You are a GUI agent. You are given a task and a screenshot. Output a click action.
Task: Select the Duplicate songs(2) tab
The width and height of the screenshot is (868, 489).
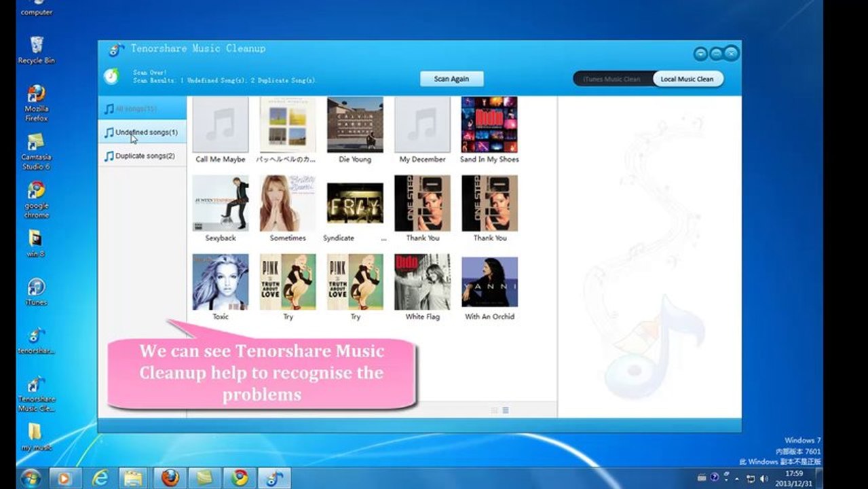[142, 156]
